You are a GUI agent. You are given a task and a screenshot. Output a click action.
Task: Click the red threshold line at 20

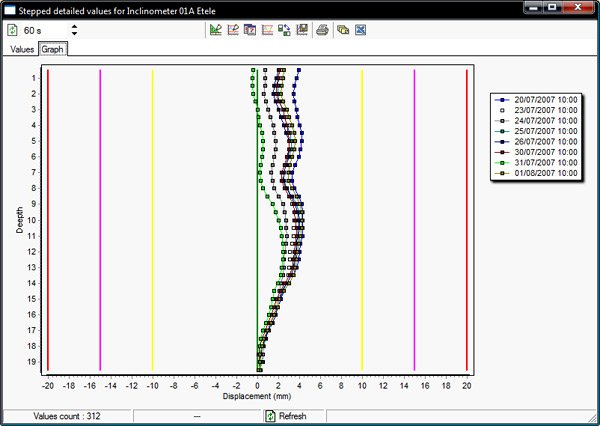(467, 220)
